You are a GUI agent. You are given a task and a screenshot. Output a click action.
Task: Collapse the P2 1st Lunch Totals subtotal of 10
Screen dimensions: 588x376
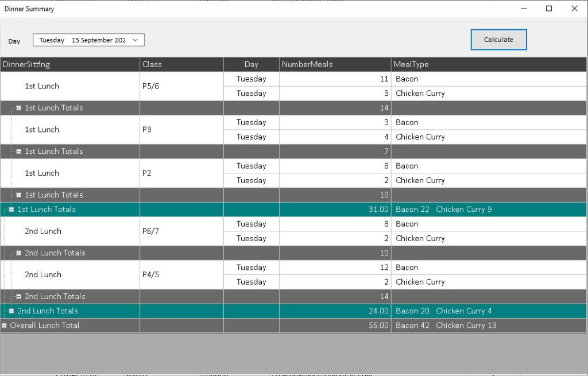point(19,195)
